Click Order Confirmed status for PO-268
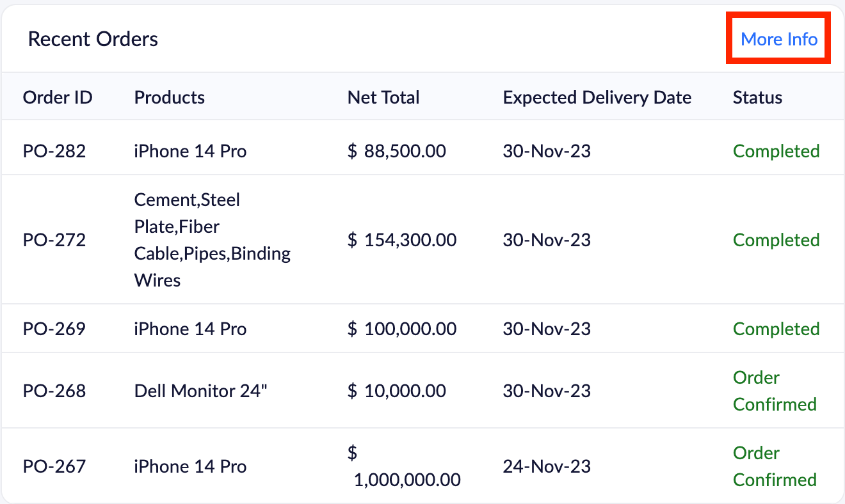The width and height of the screenshot is (845, 504). pyautogui.click(x=775, y=391)
